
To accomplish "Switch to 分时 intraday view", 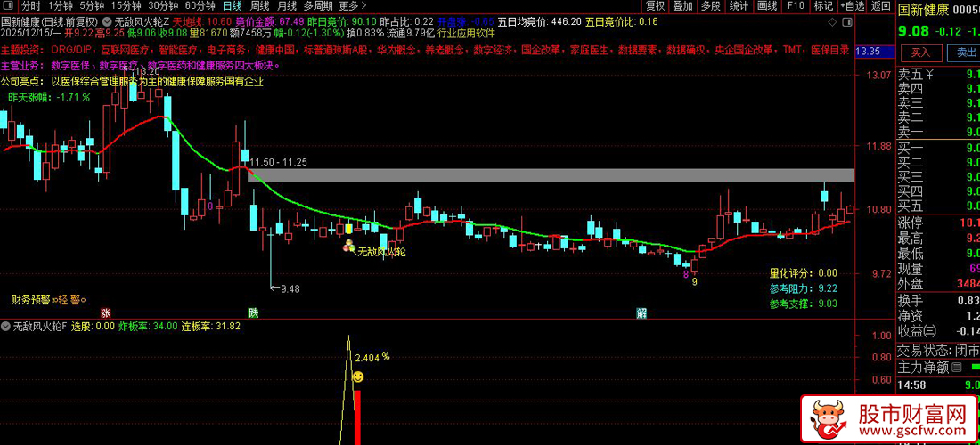I will (30, 6).
